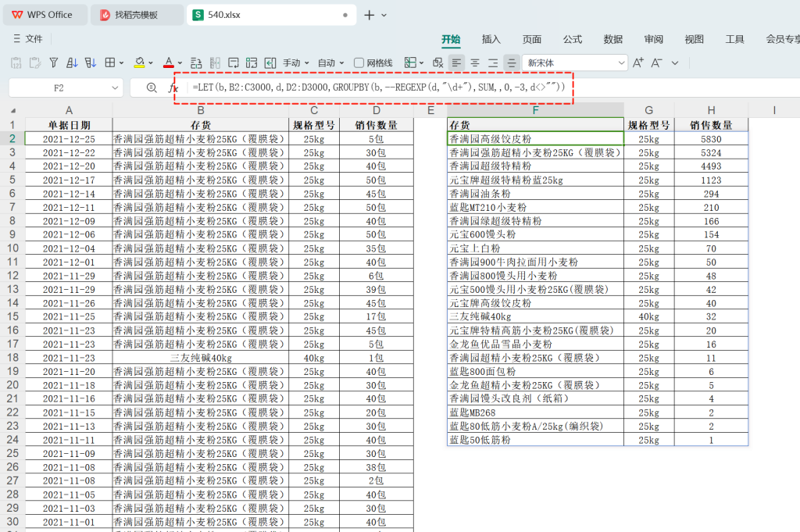Click the 单据日期 header cell
This screenshot has width=800, height=532.
tap(69, 125)
